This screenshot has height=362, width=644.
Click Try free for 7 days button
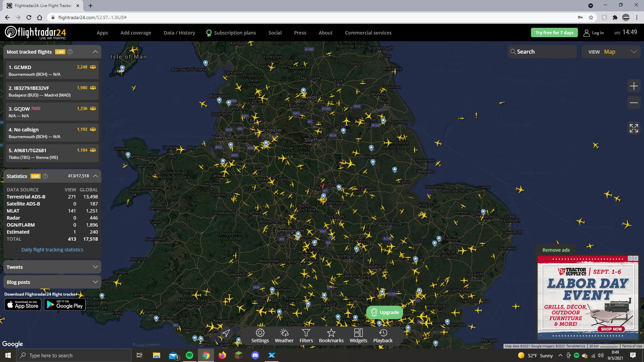coord(554,33)
